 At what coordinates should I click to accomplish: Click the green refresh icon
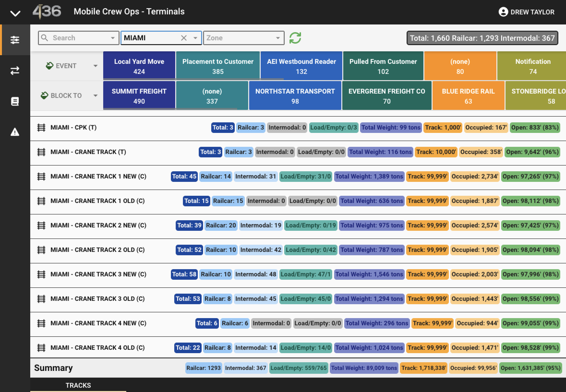pos(295,38)
